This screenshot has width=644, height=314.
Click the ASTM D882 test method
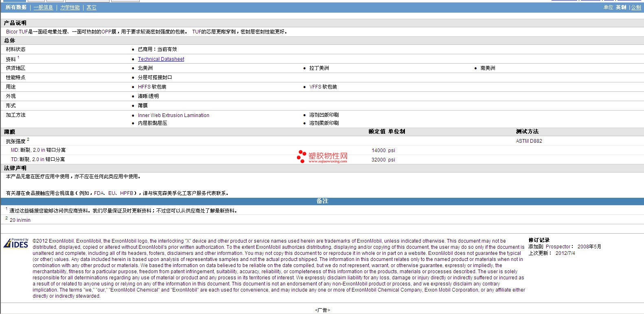click(x=529, y=141)
